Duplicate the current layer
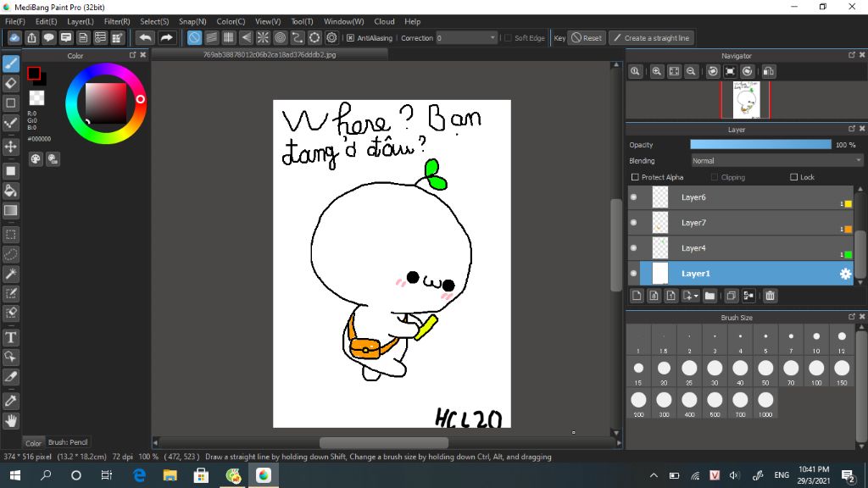 point(731,296)
